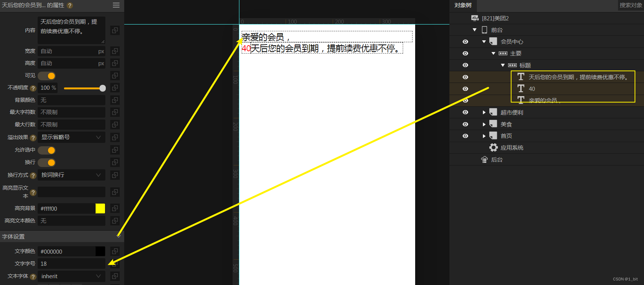
Task: Toggle visibility of 美食 page
Action: click(x=465, y=124)
